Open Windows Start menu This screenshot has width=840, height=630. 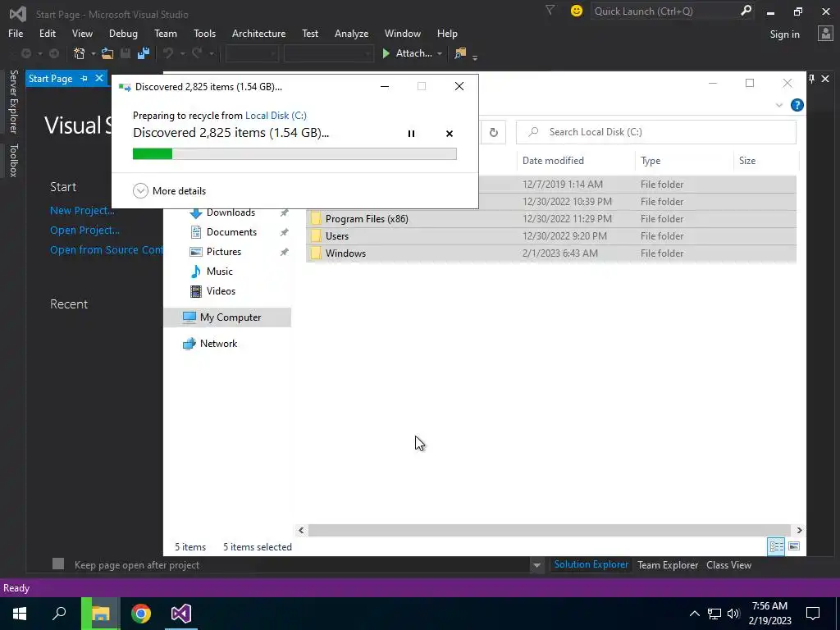(x=20, y=614)
